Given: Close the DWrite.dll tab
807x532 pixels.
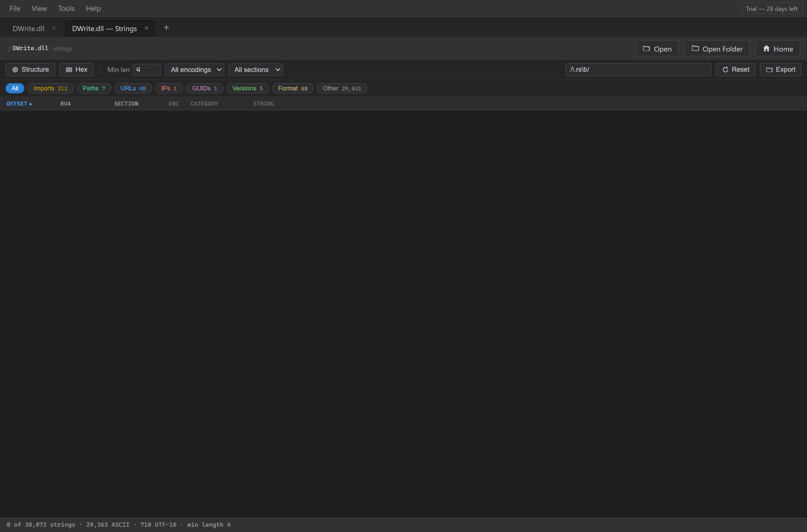Looking at the screenshot, I should point(54,28).
